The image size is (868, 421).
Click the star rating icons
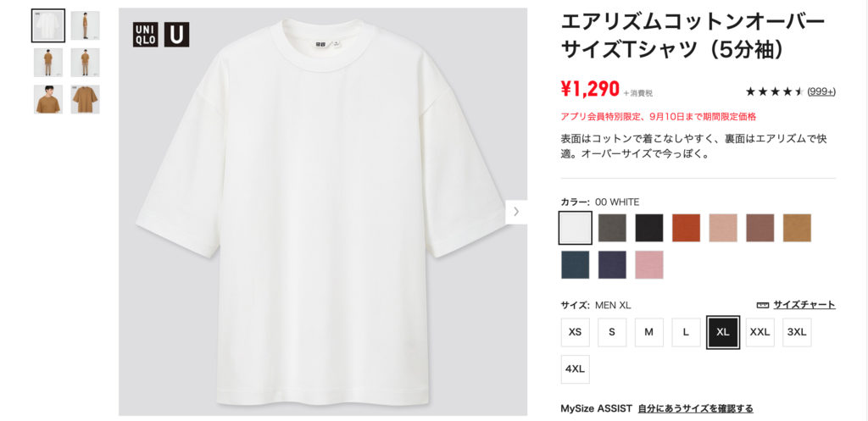click(774, 91)
